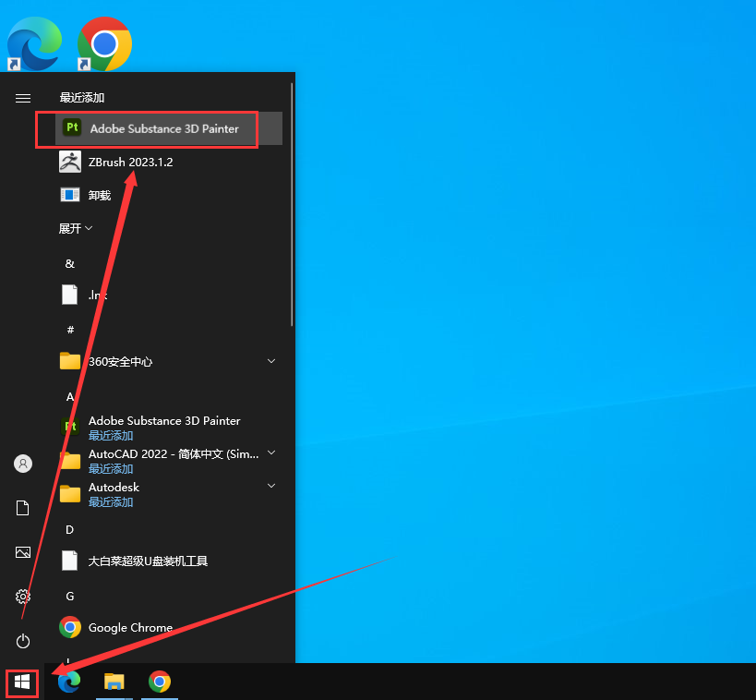Expand the 360安全中心 folder chevron
The height and width of the screenshot is (700, 756).
[x=271, y=361]
